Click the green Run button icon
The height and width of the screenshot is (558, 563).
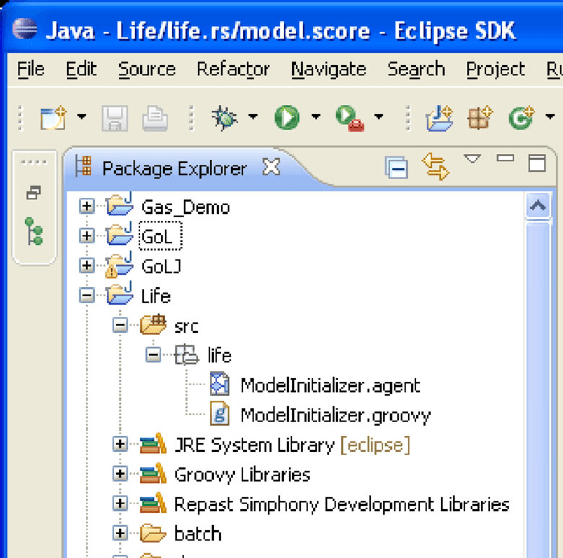[x=287, y=117]
